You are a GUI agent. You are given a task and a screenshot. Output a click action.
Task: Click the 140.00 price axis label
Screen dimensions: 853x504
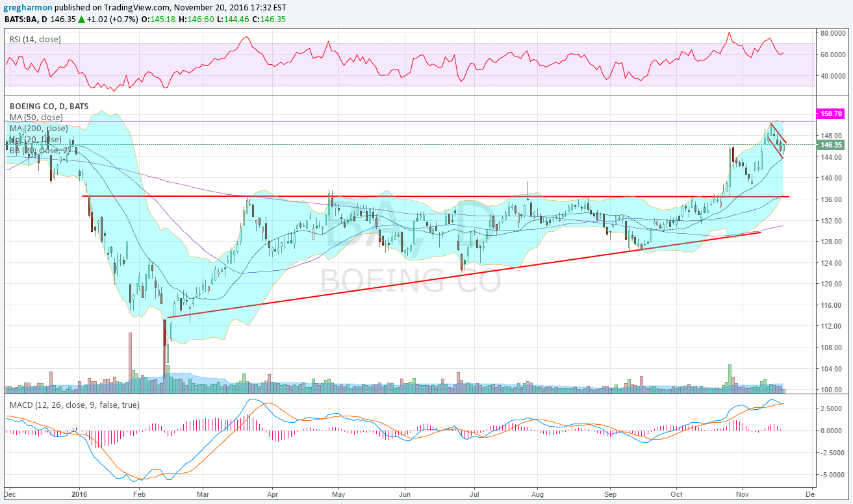pos(830,178)
